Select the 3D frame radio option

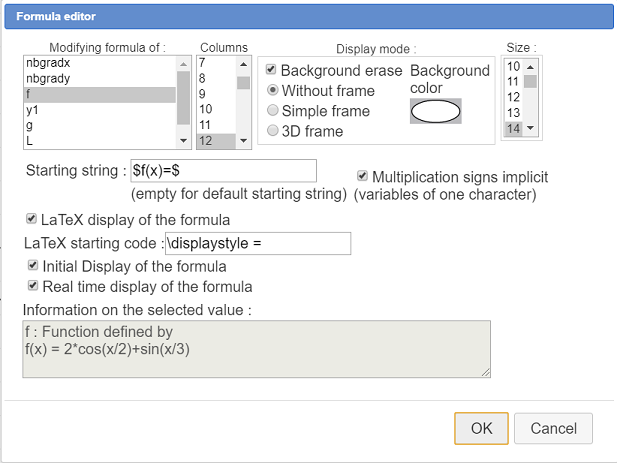pyautogui.click(x=270, y=131)
